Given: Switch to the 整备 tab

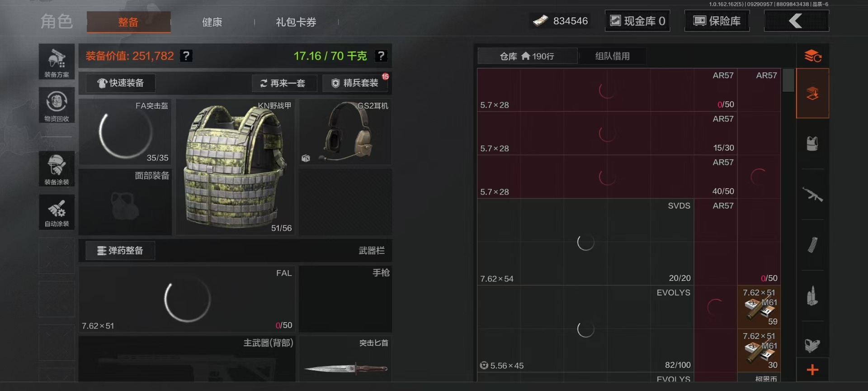Looking at the screenshot, I should pyautogui.click(x=128, y=22).
